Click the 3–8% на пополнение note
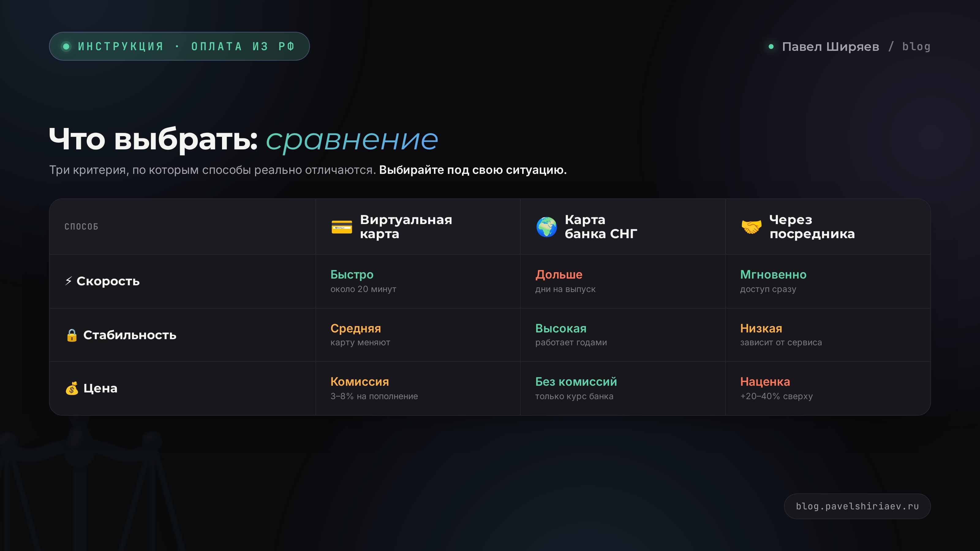 [374, 396]
